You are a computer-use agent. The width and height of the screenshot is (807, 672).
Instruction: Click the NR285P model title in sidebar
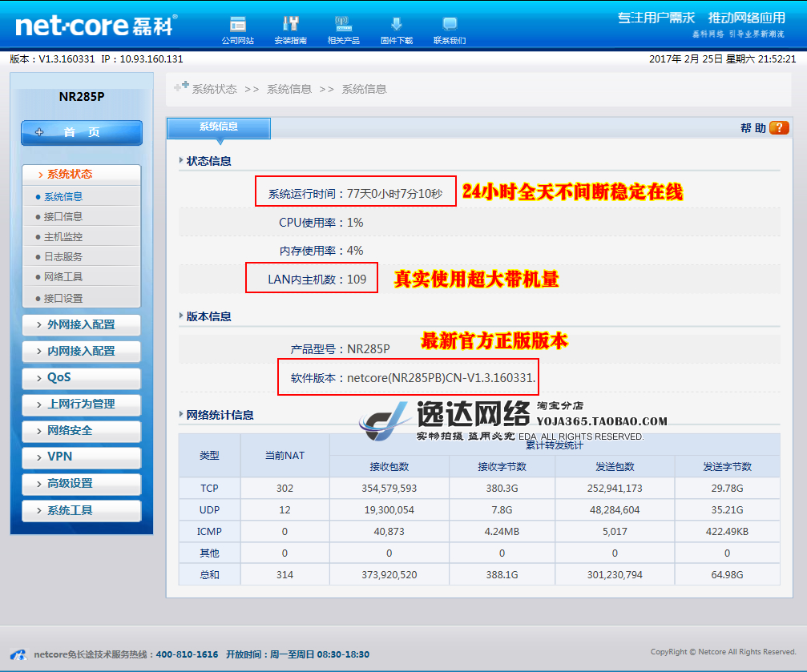(81, 97)
